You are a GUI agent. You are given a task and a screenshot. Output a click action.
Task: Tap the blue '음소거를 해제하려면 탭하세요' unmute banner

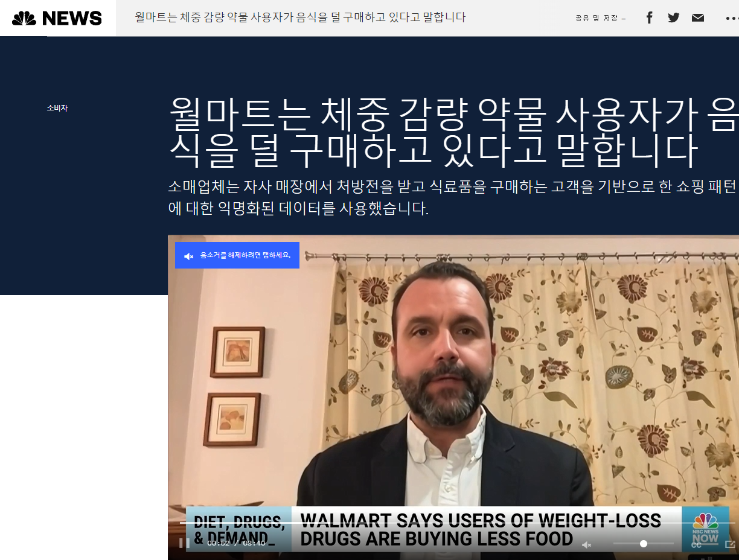pyautogui.click(x=237, y=255)
